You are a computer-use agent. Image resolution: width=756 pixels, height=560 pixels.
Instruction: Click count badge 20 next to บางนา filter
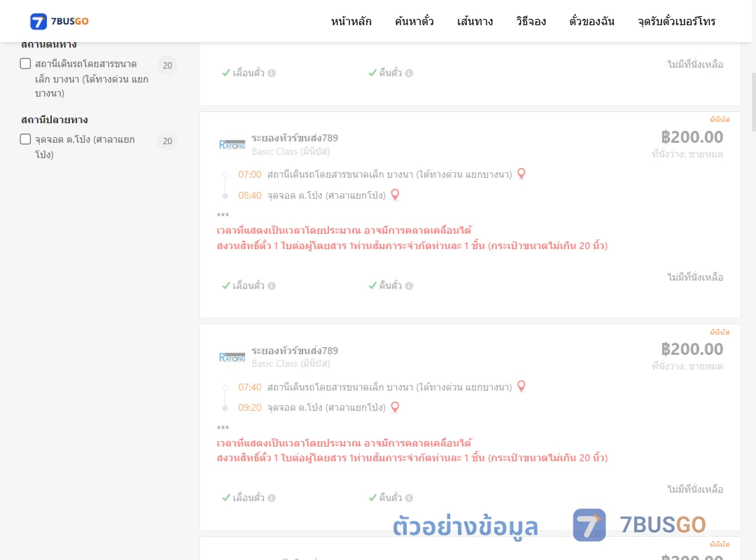167,65
